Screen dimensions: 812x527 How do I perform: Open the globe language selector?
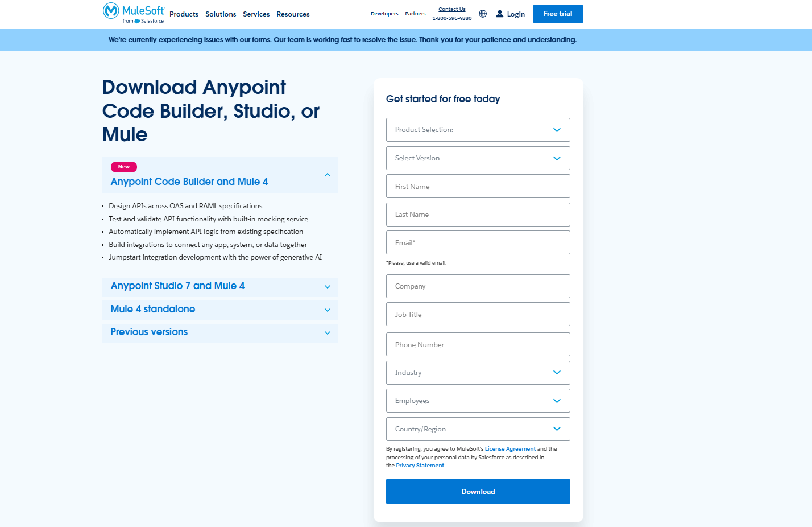coord(483,14)
